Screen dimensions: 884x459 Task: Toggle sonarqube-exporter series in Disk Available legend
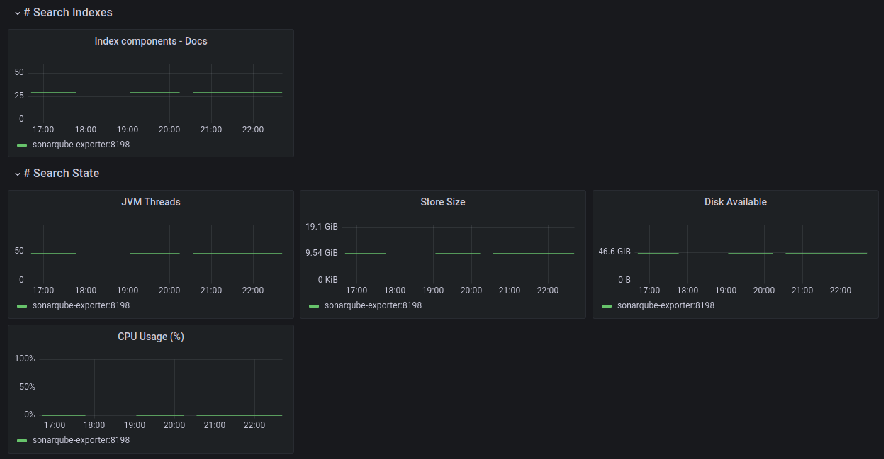[x=665, y=305]
